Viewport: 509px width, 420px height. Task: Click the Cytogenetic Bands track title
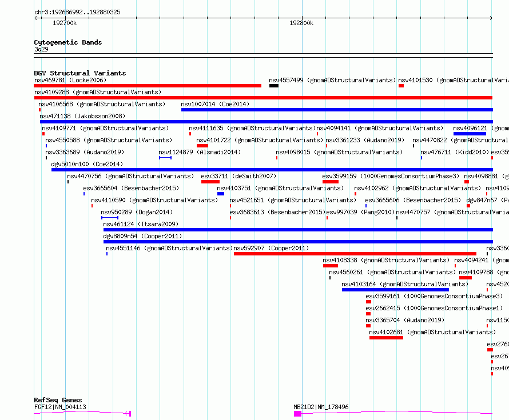coord(68,42)
